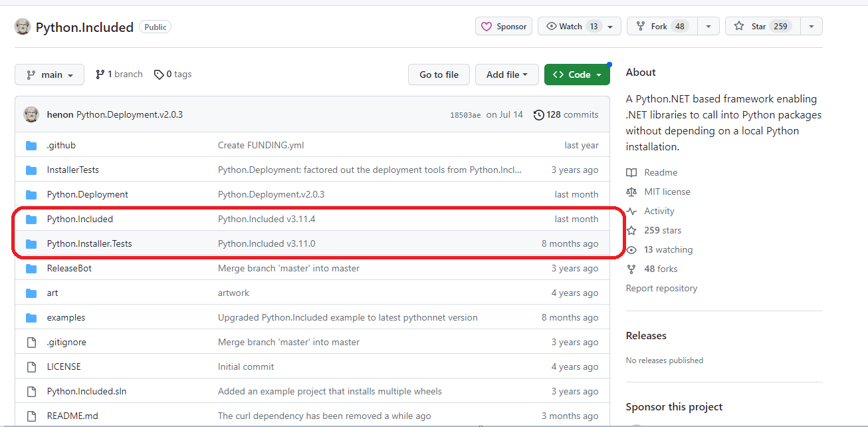868x427 pixels.
Task: Open the Python.Installer.Tests folder
Action: coord(90,243)
